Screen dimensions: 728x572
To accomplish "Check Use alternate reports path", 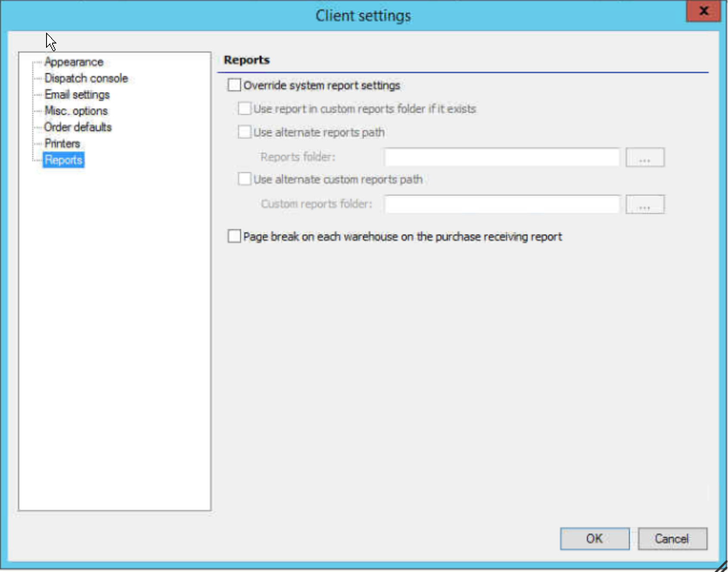I will pyautogui.click(x=244, y=132).
